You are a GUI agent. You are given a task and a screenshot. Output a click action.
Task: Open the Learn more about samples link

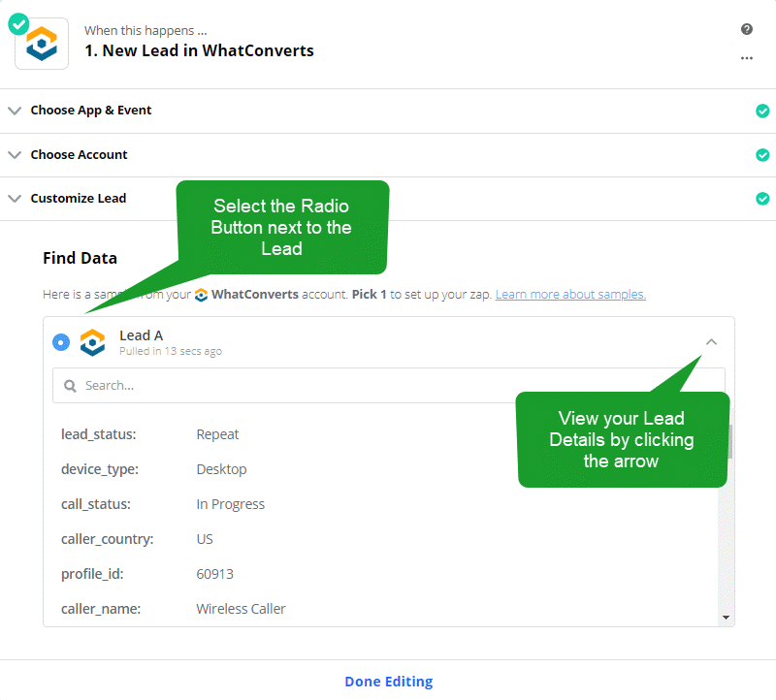(570, 295)
